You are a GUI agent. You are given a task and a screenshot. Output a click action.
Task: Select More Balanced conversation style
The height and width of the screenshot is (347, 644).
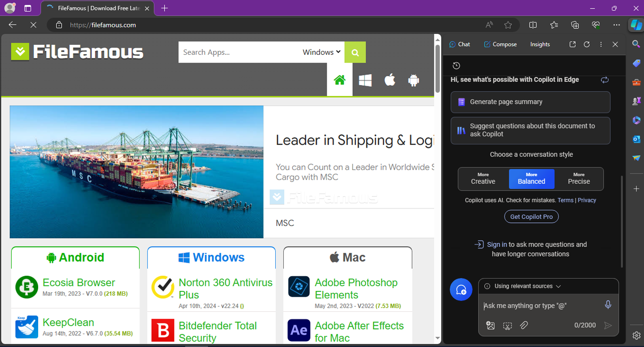(531, 179)
